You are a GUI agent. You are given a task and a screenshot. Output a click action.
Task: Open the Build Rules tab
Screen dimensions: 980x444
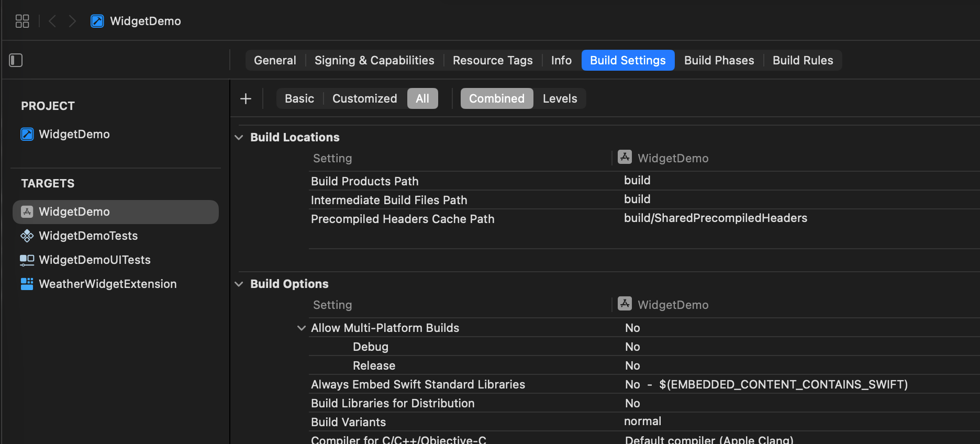[x=803, y=60]
